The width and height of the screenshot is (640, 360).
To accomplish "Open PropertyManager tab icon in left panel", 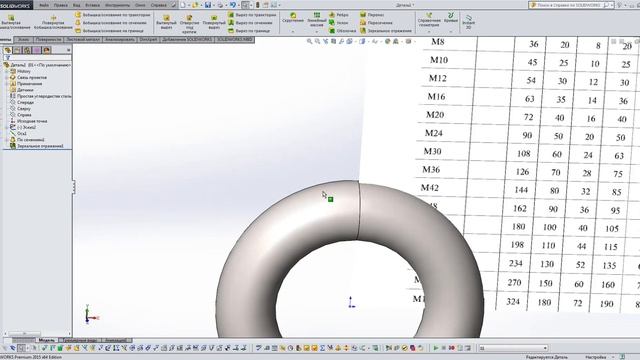I will point(17,50).
